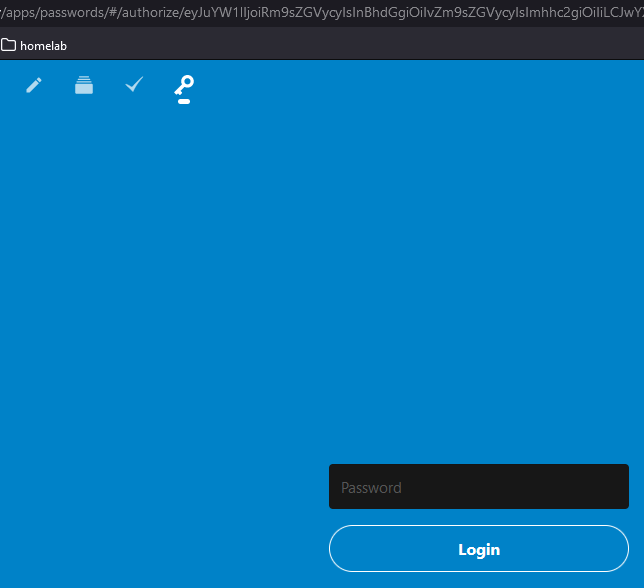Click the Password input field

pyautogui.click(x=479, y=487)
